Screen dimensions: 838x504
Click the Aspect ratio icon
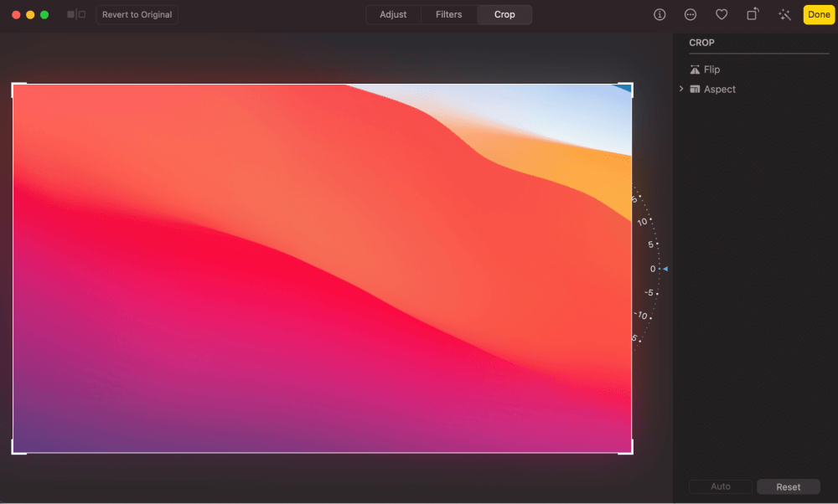tap(695, 90)
